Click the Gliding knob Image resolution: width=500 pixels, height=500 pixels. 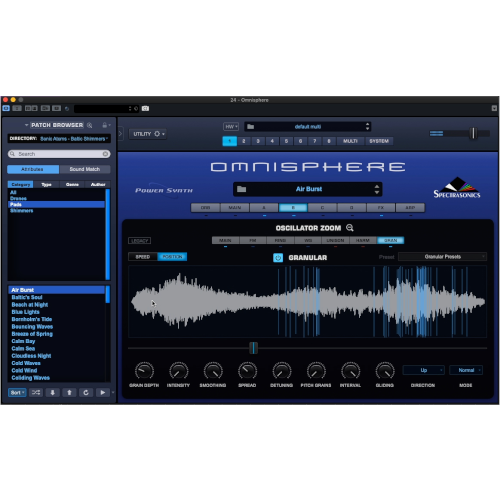coord(385,371)
